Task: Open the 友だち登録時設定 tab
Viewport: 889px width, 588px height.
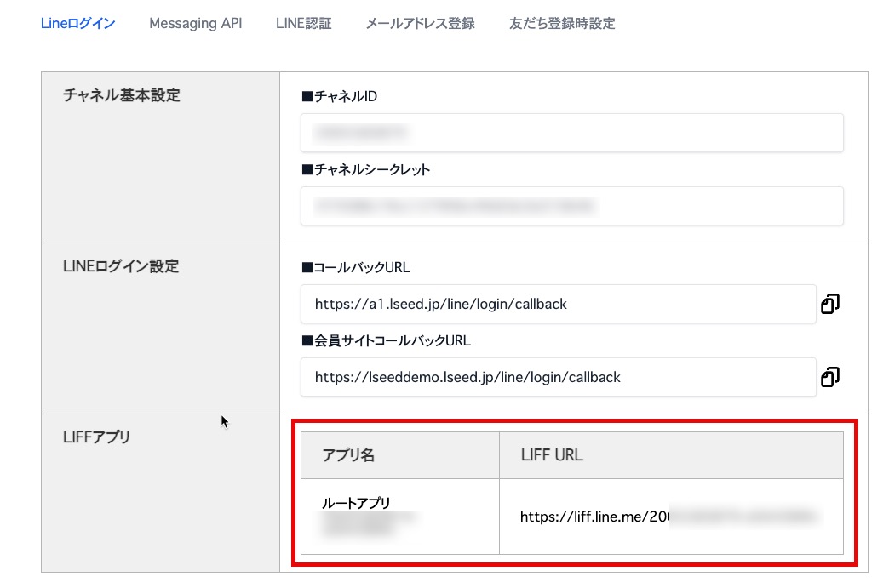Action: click(x=562, y=23)
